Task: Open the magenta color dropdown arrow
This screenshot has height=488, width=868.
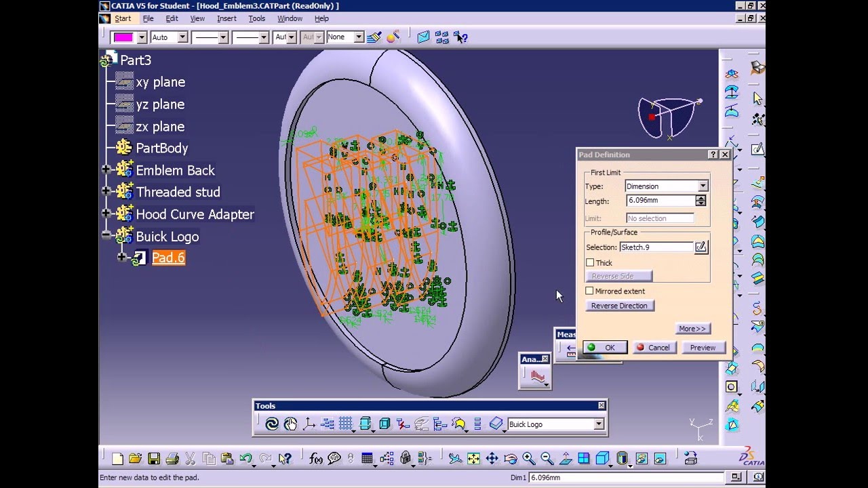Action: coord(142,37)
